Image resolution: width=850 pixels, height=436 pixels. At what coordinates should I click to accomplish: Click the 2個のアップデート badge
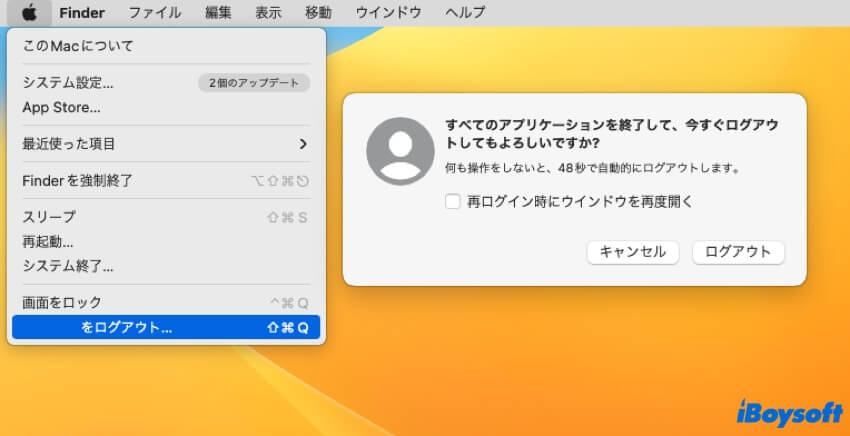[x=254, y=83]
